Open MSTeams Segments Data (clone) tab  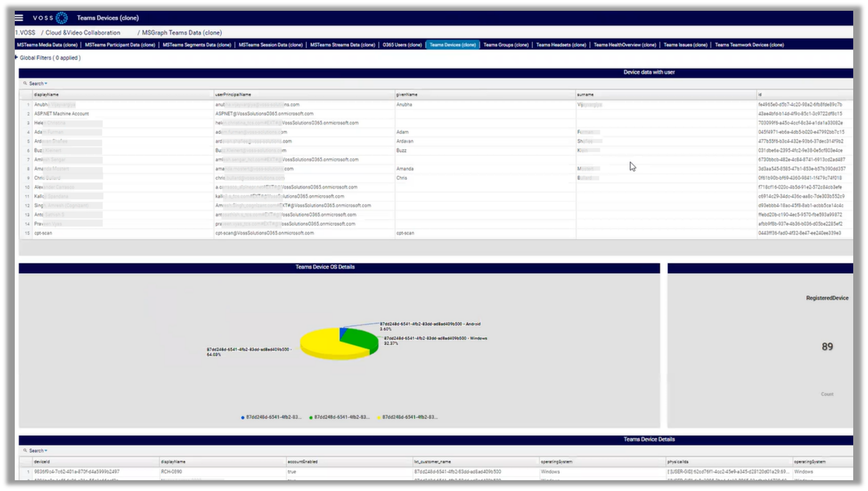click(197, 45)
